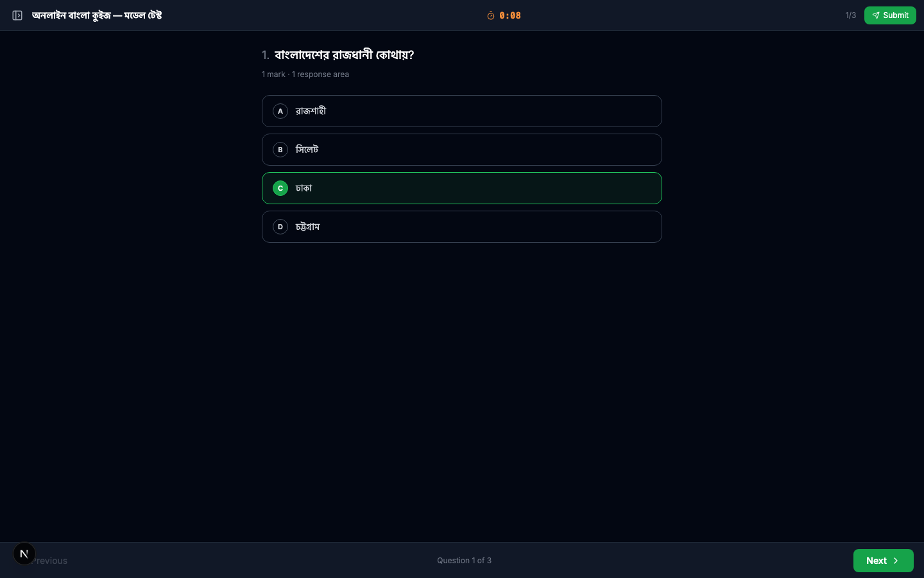Click the chevron arrow in Next button
Screen dimensions: 924x578
click(x=896, y=561)
